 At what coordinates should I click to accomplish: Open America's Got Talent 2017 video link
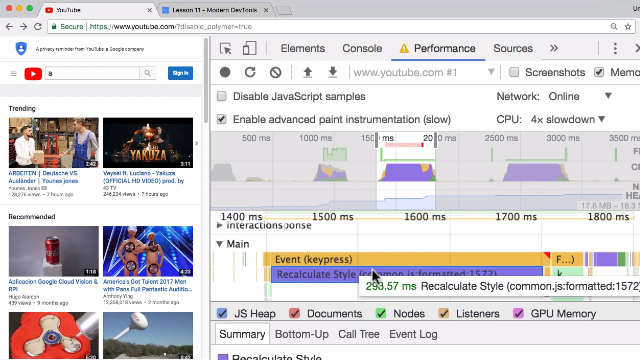147,285
